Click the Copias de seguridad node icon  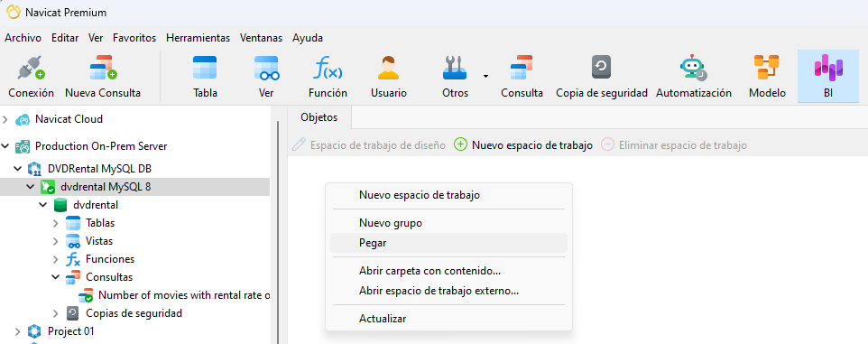[73, 313]
